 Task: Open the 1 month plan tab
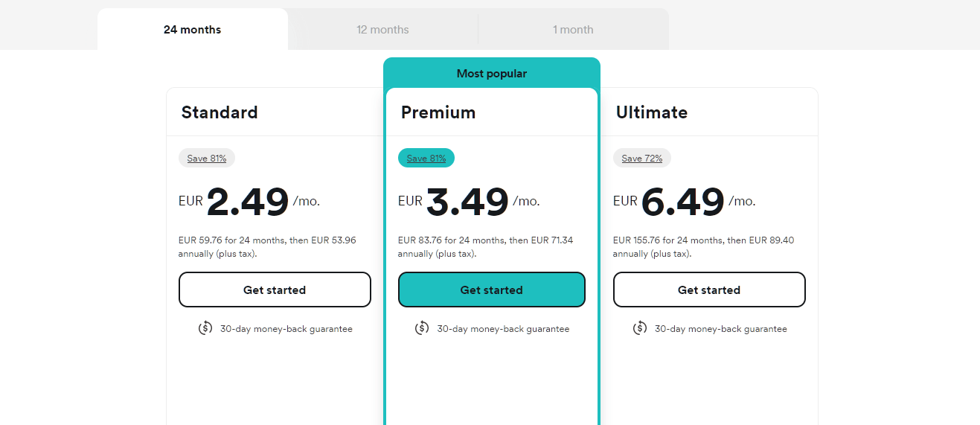[x=573, y=30]
